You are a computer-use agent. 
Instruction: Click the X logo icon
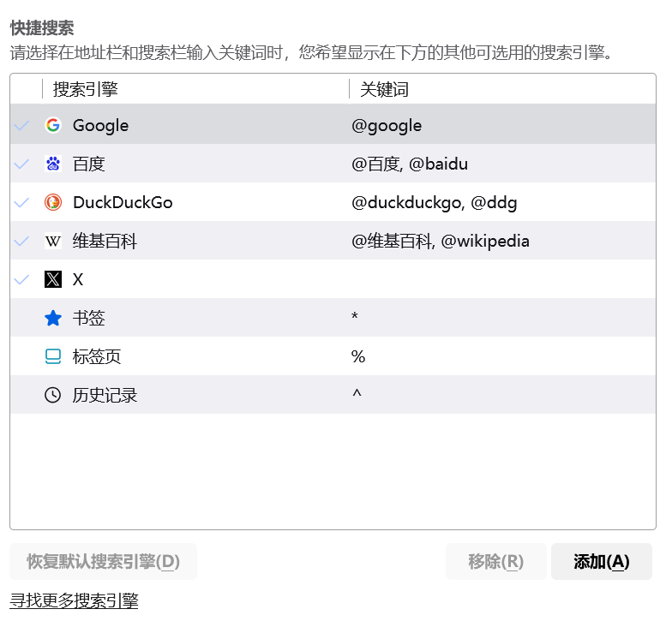tap(53, 279)
